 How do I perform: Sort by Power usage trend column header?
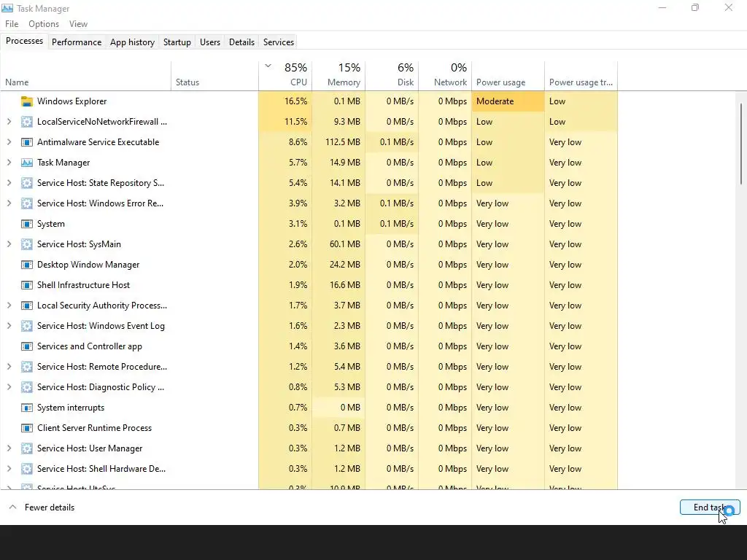click(581, 76)
